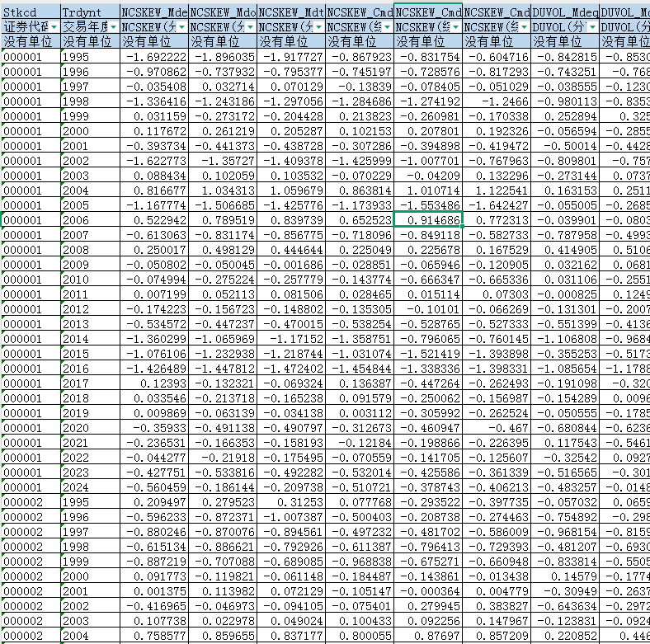This screenshot has width=650, height=644.
Task: Click the cell containing -1.553486
Action: pos(428,204)
